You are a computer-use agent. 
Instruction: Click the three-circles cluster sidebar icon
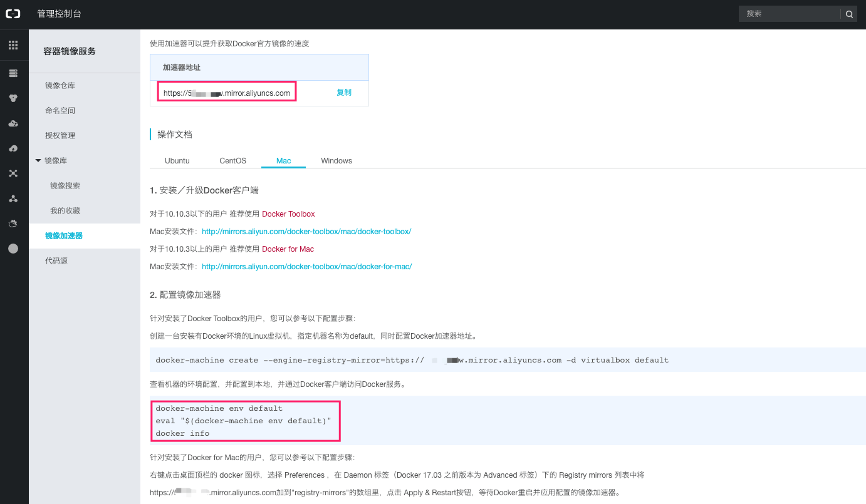point(13,98)
